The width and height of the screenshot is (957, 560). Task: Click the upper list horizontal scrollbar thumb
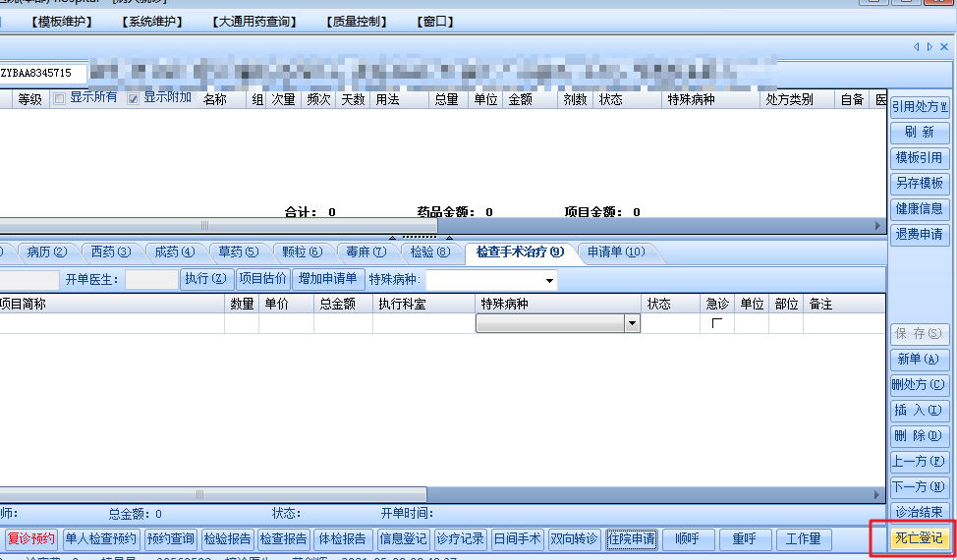[218, 225]
